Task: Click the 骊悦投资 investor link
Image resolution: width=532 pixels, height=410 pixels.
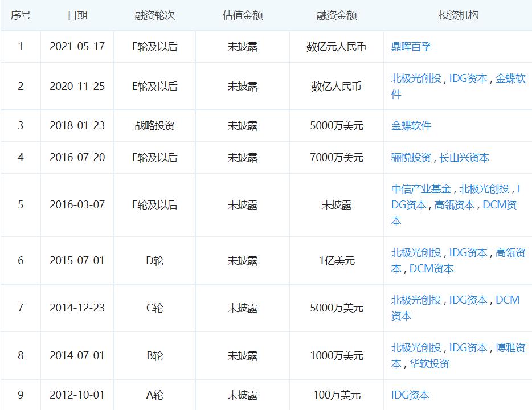Action: [x=411, y=158]
